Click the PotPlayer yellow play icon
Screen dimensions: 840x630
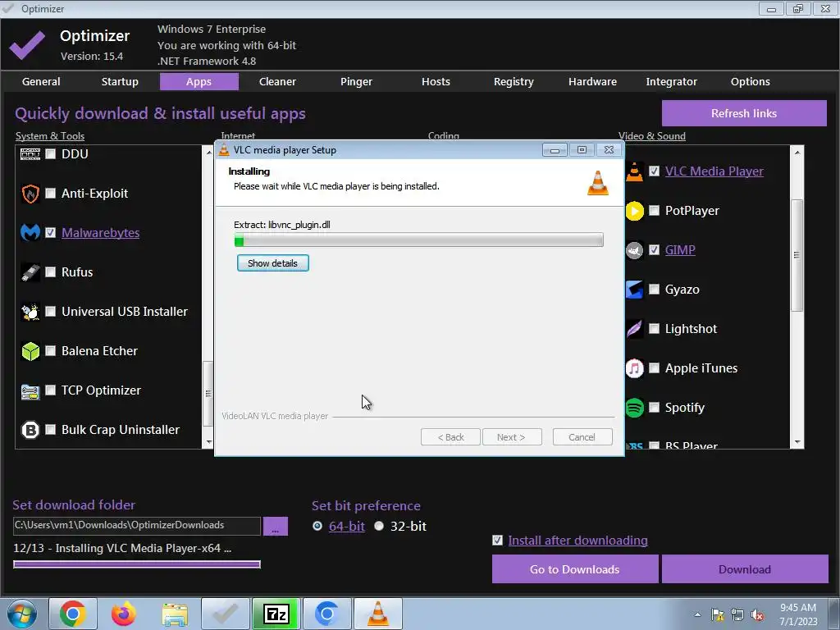pos(634,211)
